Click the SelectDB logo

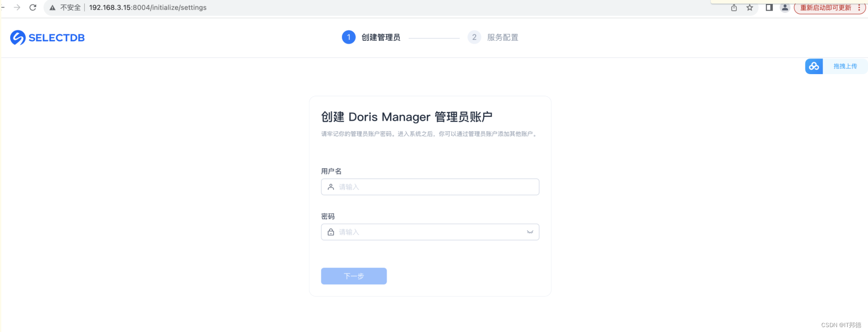[x=48, y=38]
